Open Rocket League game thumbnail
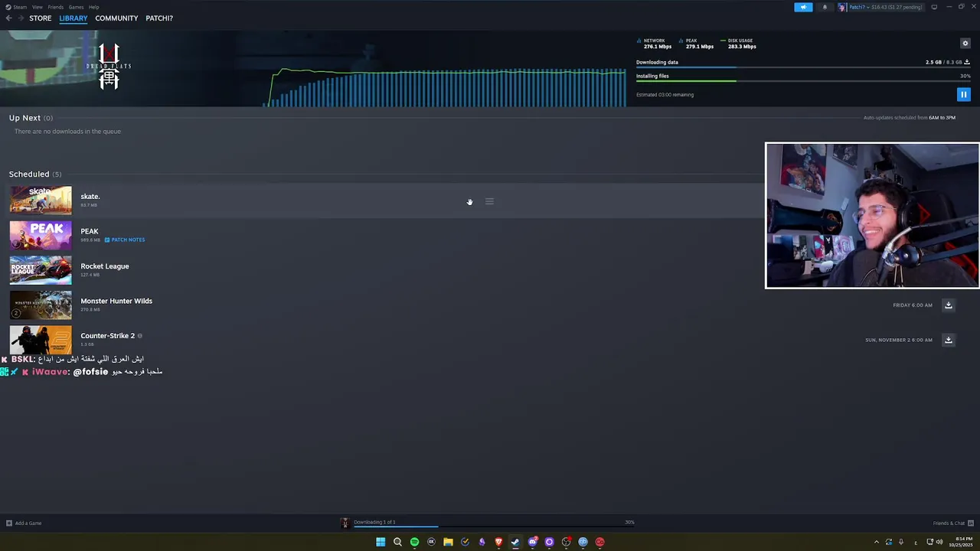Screen dimensions: 980x551 point(41,270)
